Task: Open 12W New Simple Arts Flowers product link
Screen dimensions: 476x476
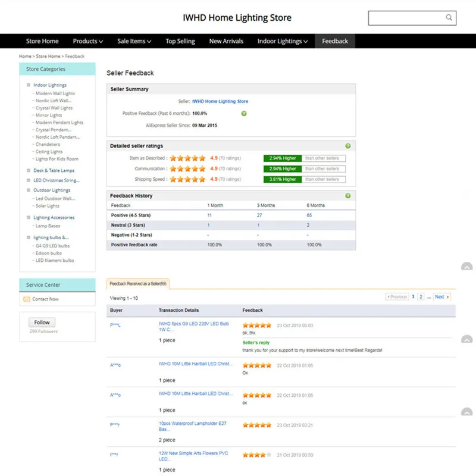Action: [x=193, y=456]
